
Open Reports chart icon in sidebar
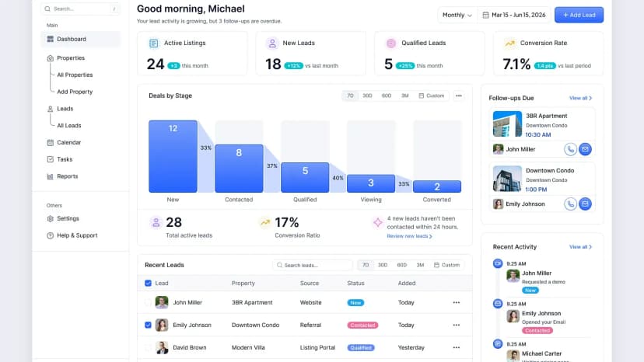tap(50, 176)
